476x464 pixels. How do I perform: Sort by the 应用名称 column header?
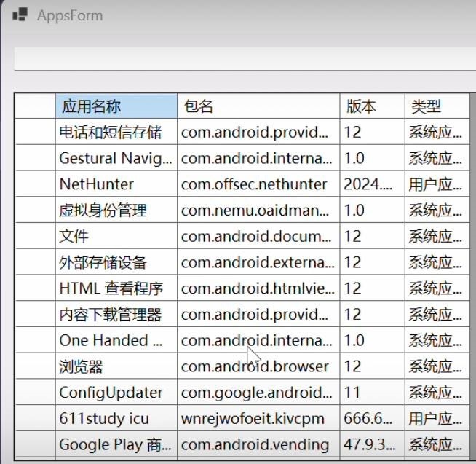(116, 106)
